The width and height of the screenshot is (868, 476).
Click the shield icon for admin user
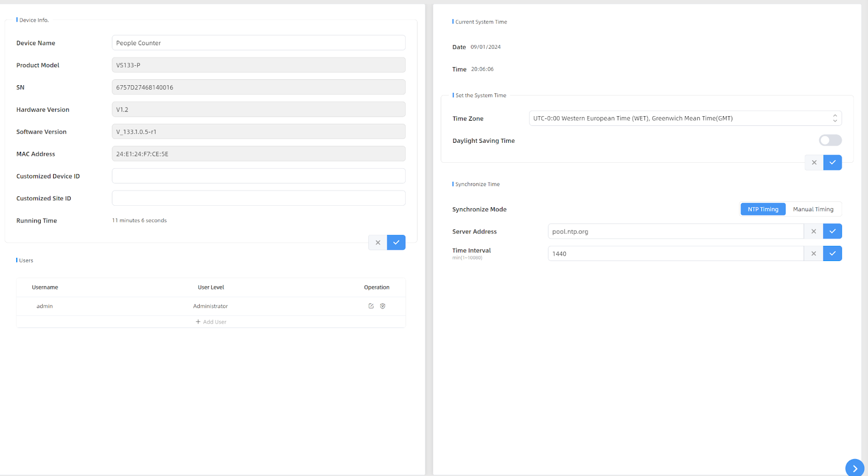382,306
